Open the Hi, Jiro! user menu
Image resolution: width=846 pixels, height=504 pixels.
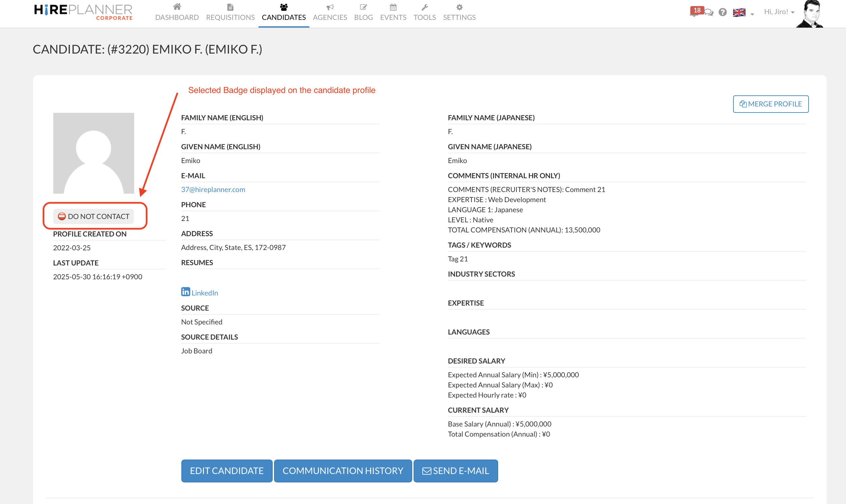click(x=779, y=12)
